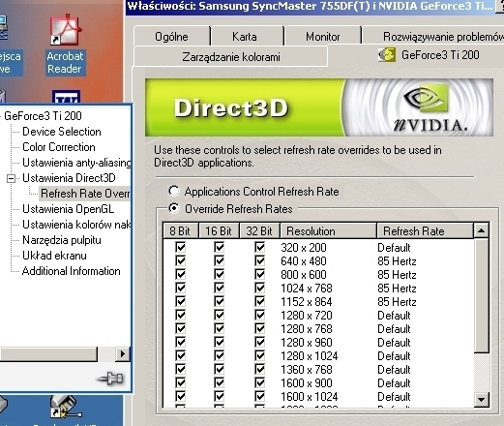Open Color Correction in the tree
This screenshot has height=426, width=504.
click(x=59, y=147)
